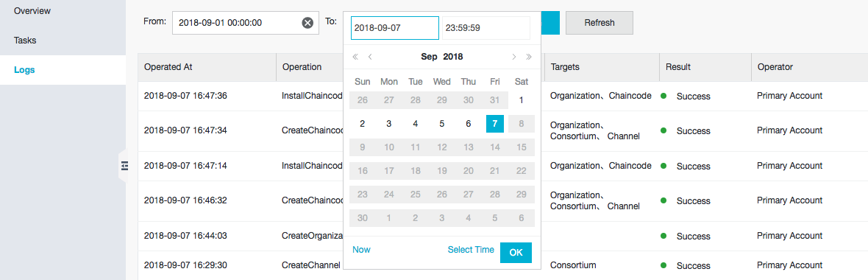The image size is (868, 280).
Task: Pick September 1 in the calendar
Action: [x=522, y=100]
